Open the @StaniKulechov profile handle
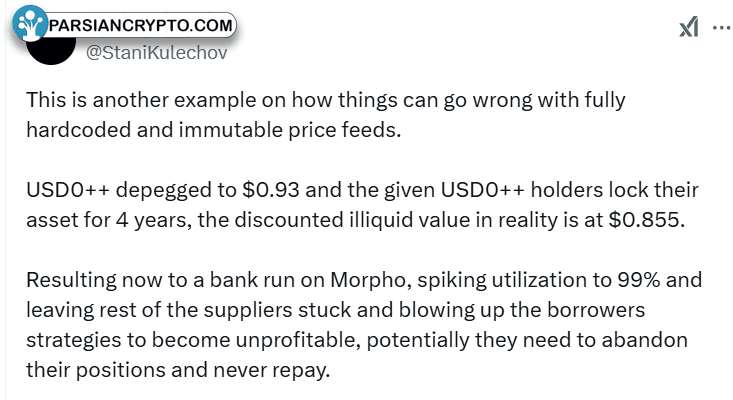 tap(157, 53)
